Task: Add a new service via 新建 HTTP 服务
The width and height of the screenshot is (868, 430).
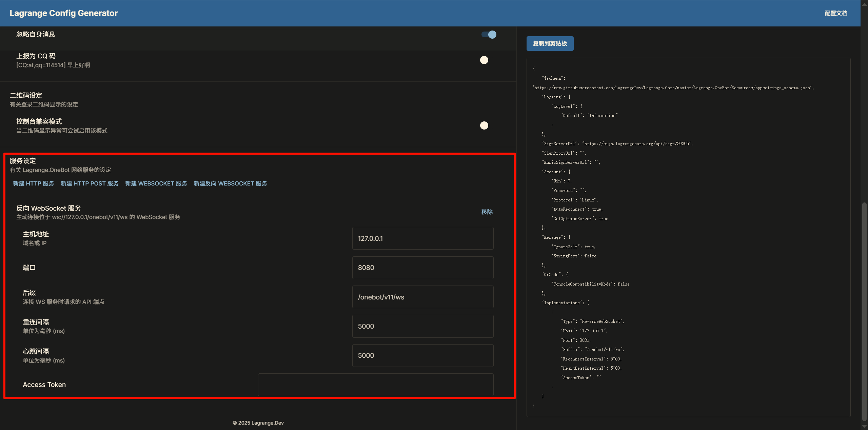Action: click(34, 183)
